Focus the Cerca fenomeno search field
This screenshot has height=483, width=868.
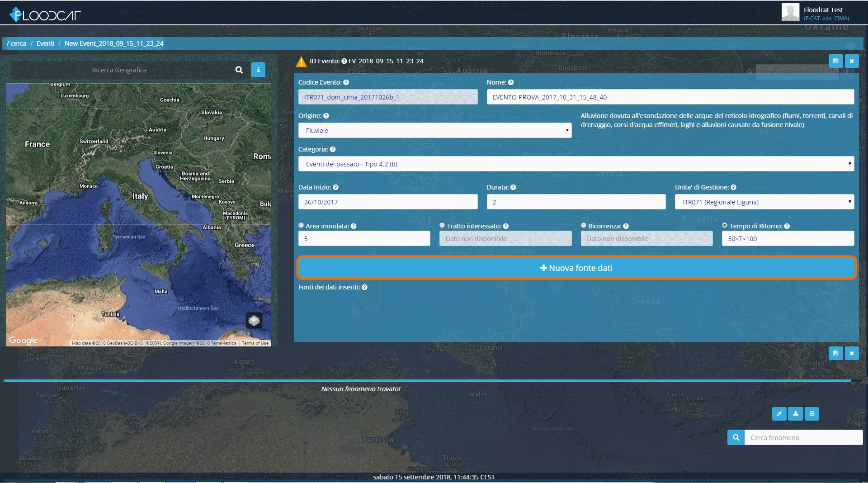click(803, 437)
